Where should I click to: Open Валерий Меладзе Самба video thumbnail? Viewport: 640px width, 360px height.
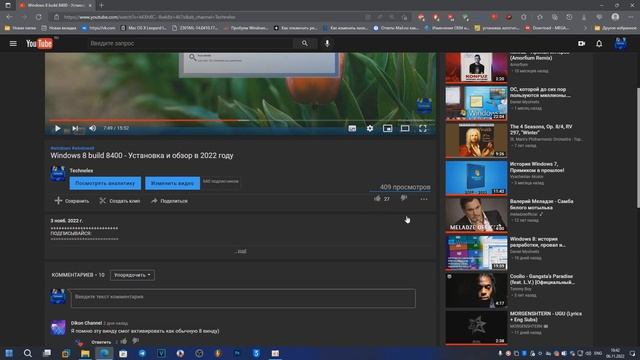click(476, 215)
